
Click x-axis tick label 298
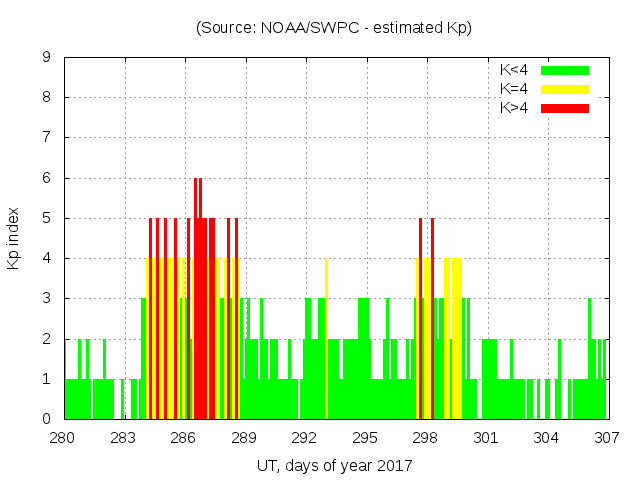tap(425, 437)
